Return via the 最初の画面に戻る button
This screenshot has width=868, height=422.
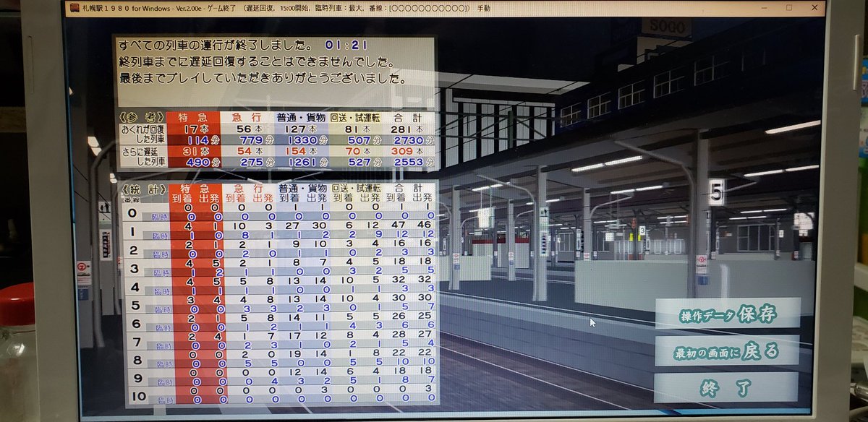tap(727, 350)
